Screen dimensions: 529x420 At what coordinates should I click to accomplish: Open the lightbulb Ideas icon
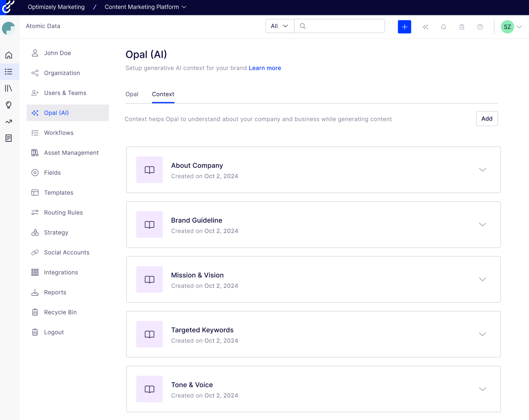point(9,105)
